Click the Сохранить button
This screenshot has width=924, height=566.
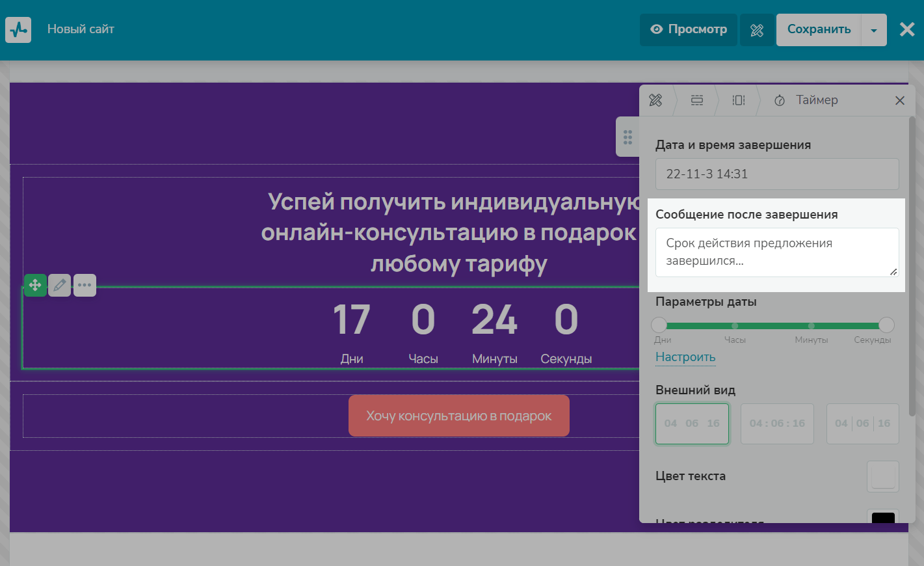tap(819, 30)
